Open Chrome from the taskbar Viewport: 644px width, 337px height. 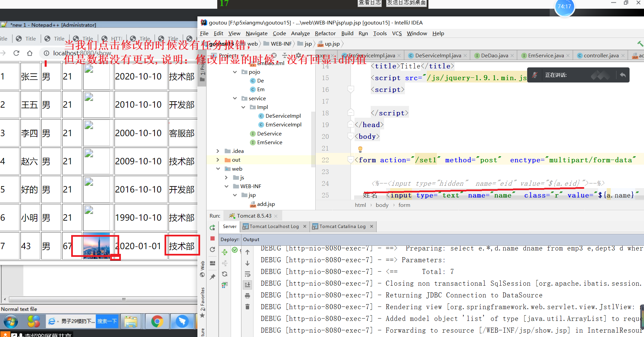click(157, 322)
